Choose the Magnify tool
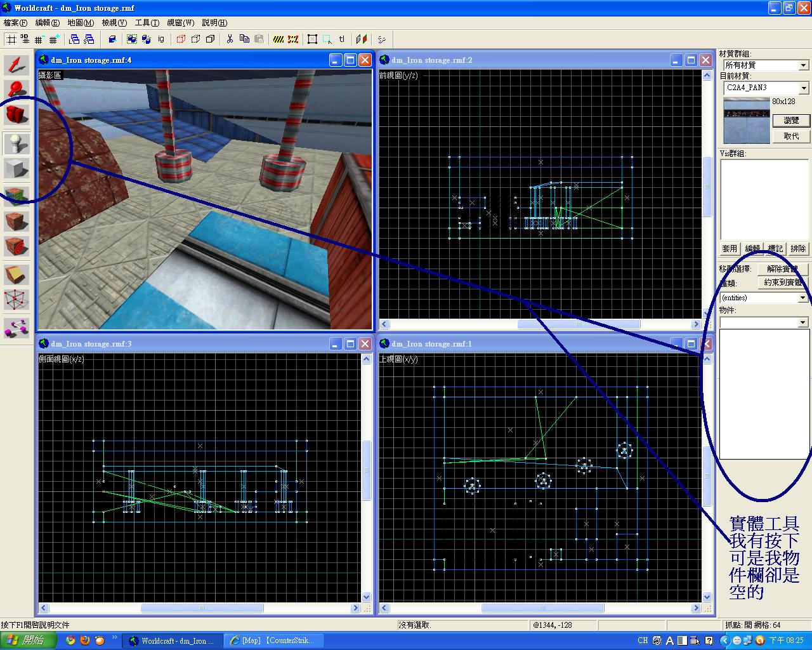Image resolution: width=812 pixels, height=650 pixels. coord(17,90)
